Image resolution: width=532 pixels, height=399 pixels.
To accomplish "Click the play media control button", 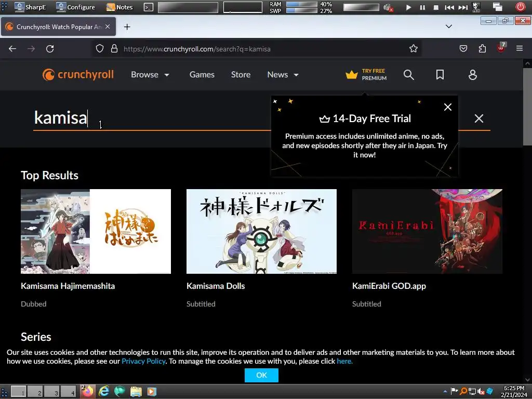I will (x=408, y=7).
